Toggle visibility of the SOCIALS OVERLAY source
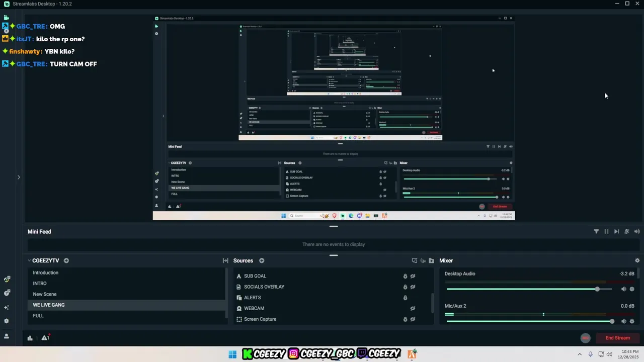The image size is (644, 362). click(x=413, y=287)
